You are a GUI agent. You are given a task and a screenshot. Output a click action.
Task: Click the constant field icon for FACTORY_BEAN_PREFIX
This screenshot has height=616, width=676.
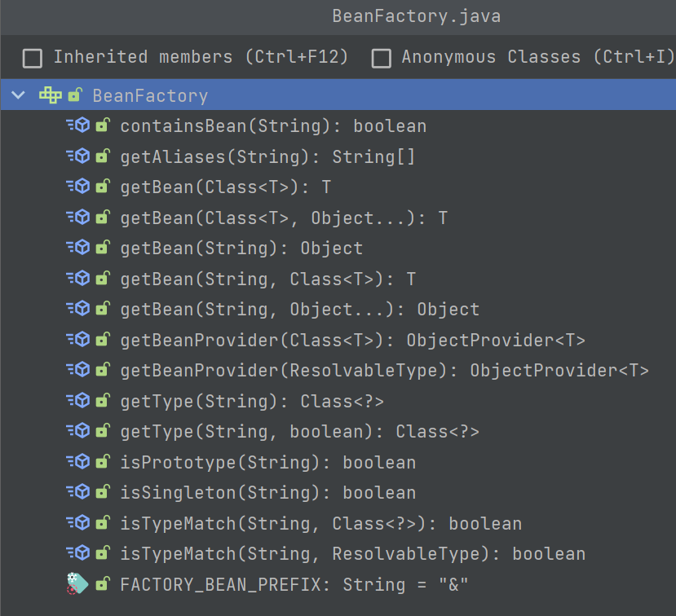77,583
